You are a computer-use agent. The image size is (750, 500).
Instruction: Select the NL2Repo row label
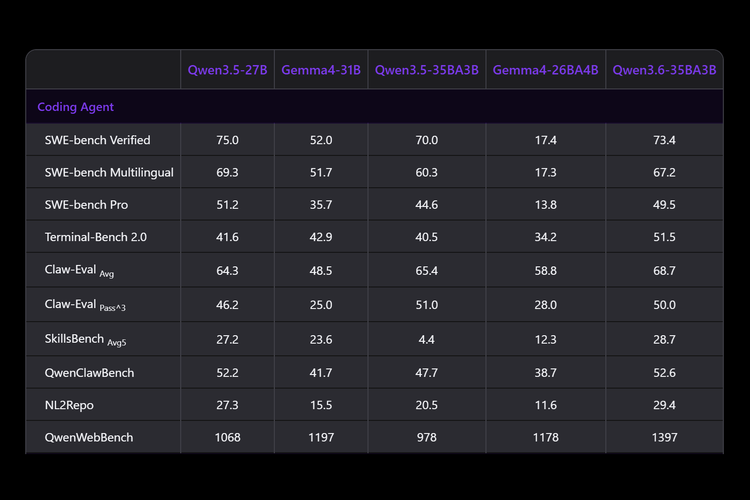69,405
